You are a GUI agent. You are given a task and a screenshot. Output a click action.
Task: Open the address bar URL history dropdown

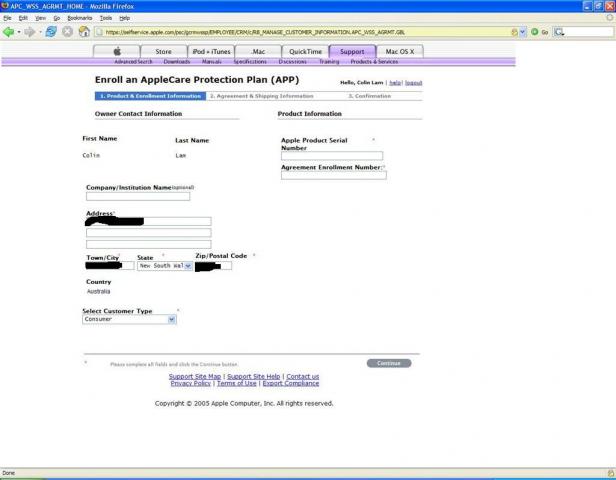(x=522, y=32)
